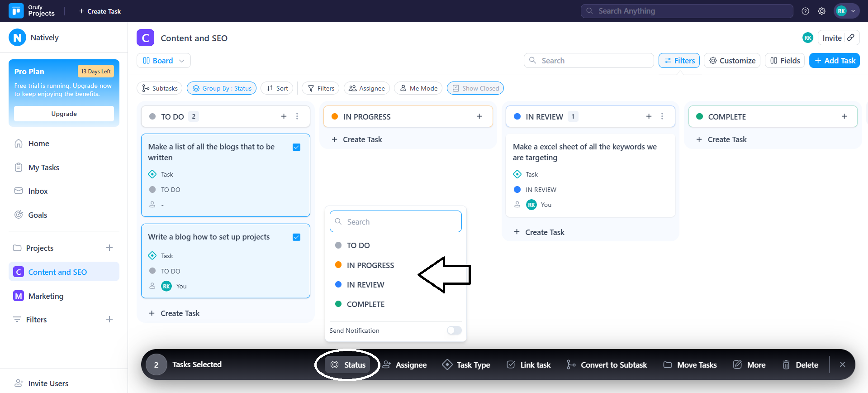Click the blue Add Task button
The width and height of the screenshot is (868, 393).
(x=834, y=61)
